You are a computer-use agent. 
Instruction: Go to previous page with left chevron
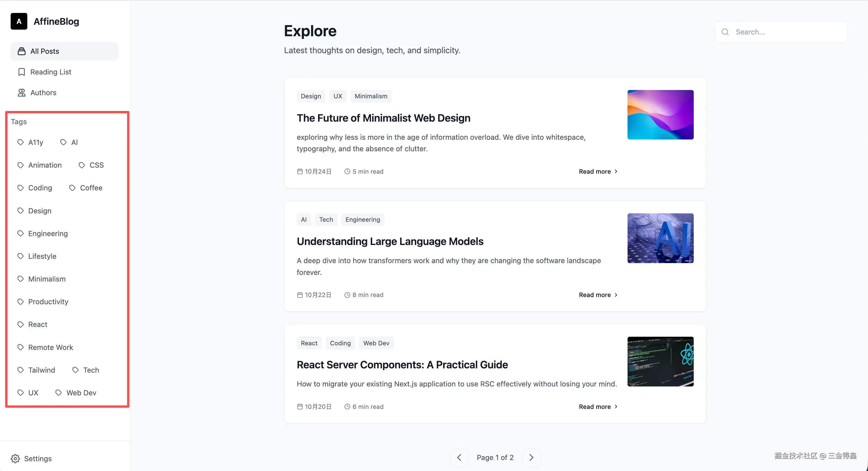pos(459,457)
